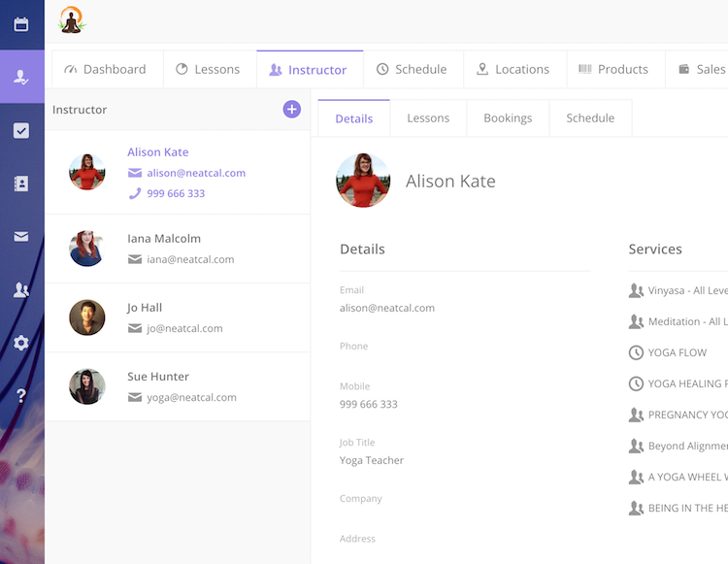Click 999 666 333 phone link in list
The width and height of the screenshot is (728, 564).
(x=176, y=193)
